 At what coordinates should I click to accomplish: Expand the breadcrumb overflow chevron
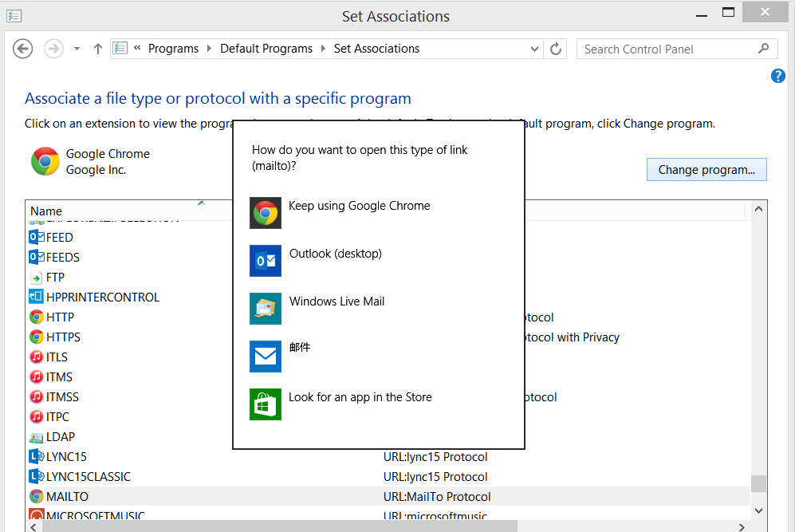point(136,49)
